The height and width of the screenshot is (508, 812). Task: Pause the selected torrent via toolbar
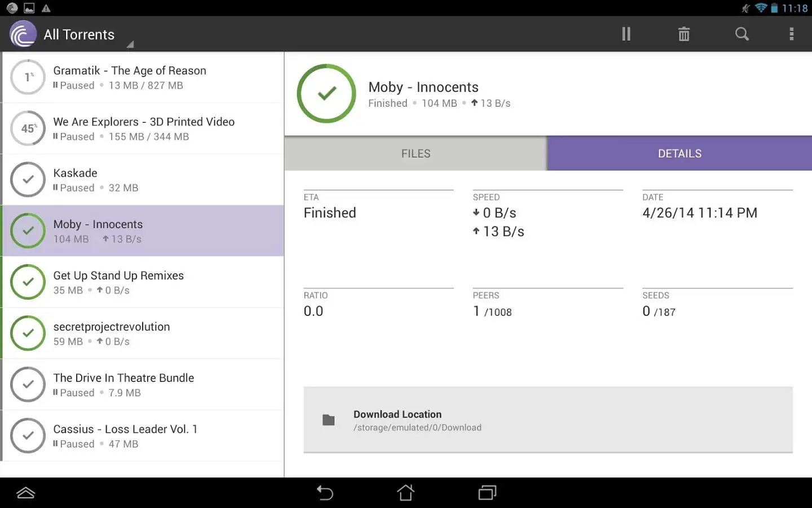coord(626,34)
